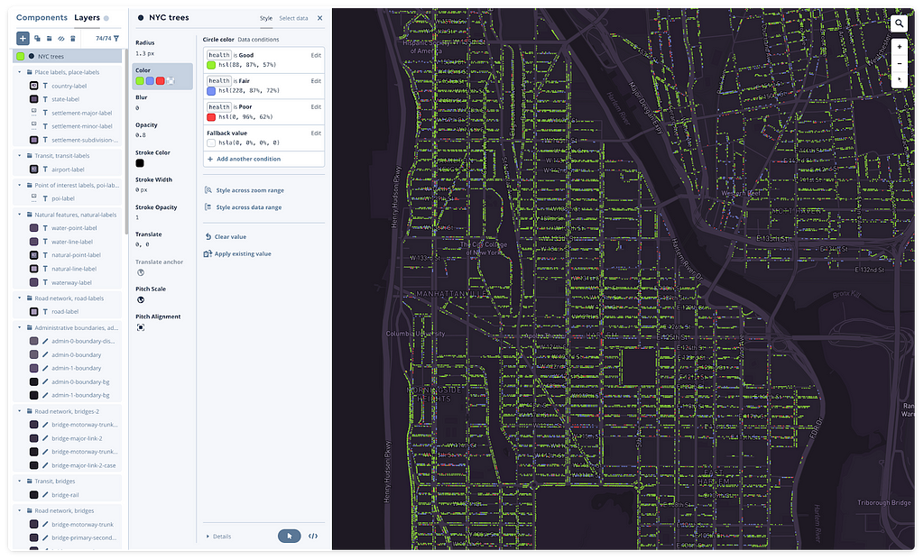Viewport: 924px width, 560px height.
Task: Collapse Point of interest labels folder
Action: (20, 186)
